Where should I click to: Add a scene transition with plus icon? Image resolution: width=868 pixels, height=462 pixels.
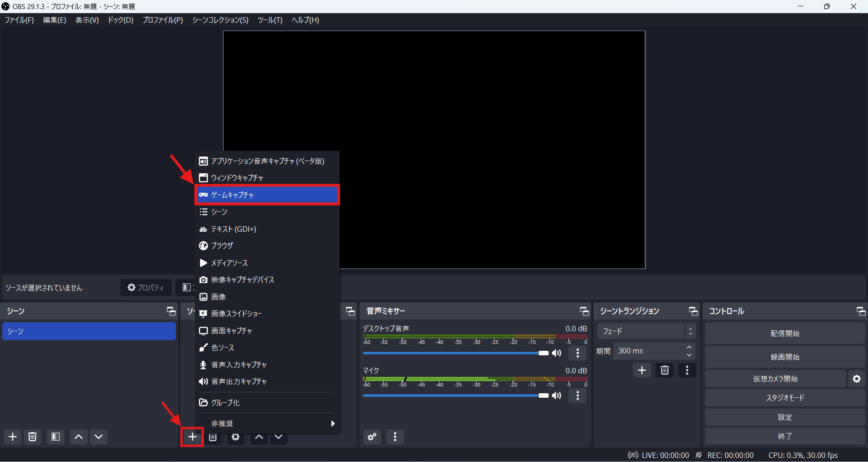coord(642,370)
